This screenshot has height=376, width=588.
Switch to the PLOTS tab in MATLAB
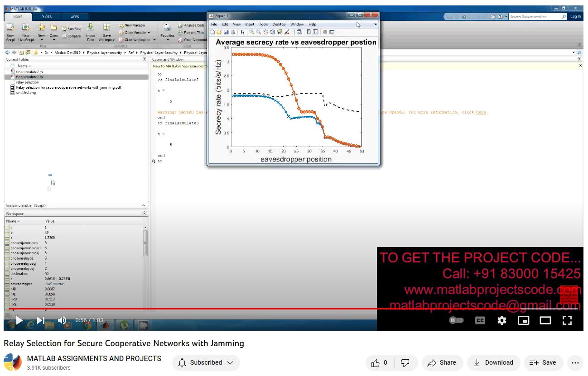tap(46, 17)
